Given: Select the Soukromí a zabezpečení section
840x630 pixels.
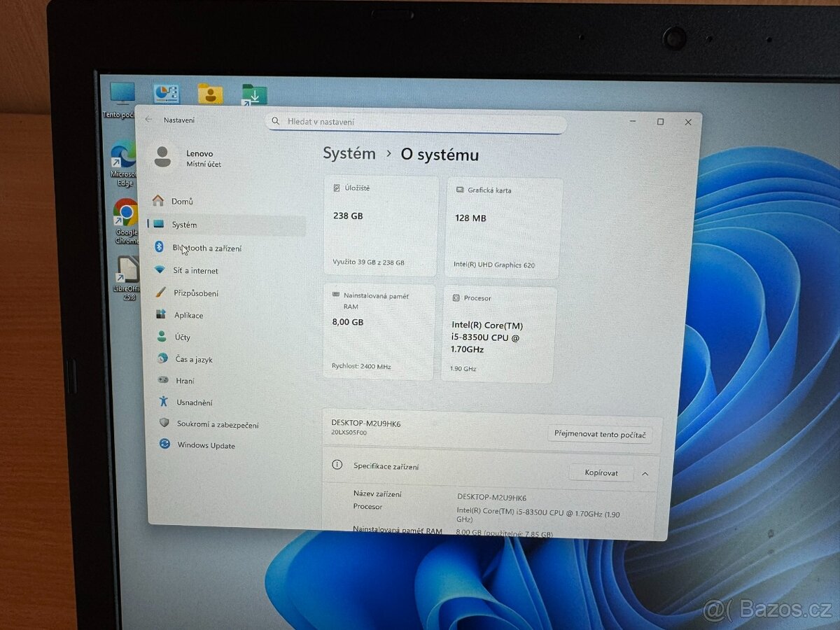Looking at the screenshot, I should click(x=217, y=423).
